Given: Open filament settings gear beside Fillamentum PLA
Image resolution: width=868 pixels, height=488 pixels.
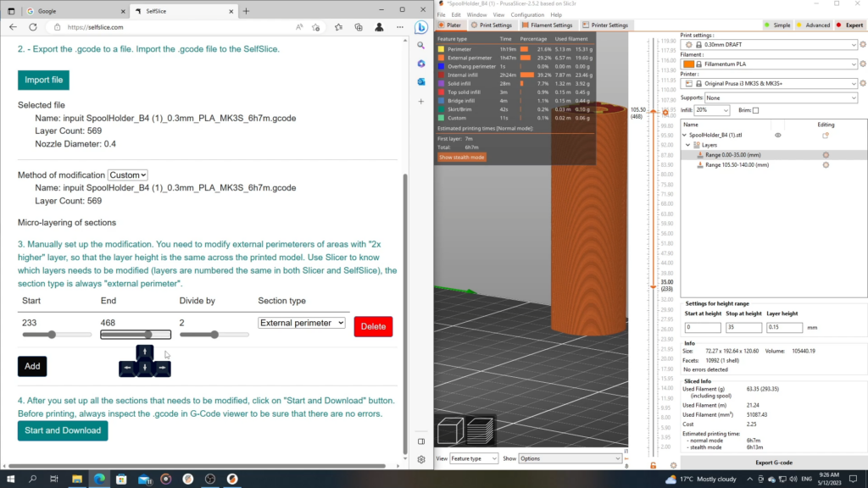Looking at the screenshot, I should (862, 64).
